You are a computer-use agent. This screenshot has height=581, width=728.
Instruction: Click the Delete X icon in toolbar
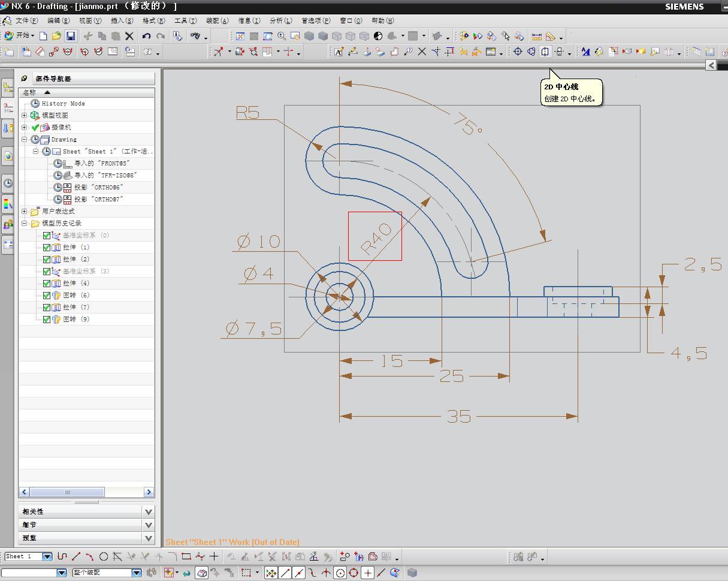point(129,36)
